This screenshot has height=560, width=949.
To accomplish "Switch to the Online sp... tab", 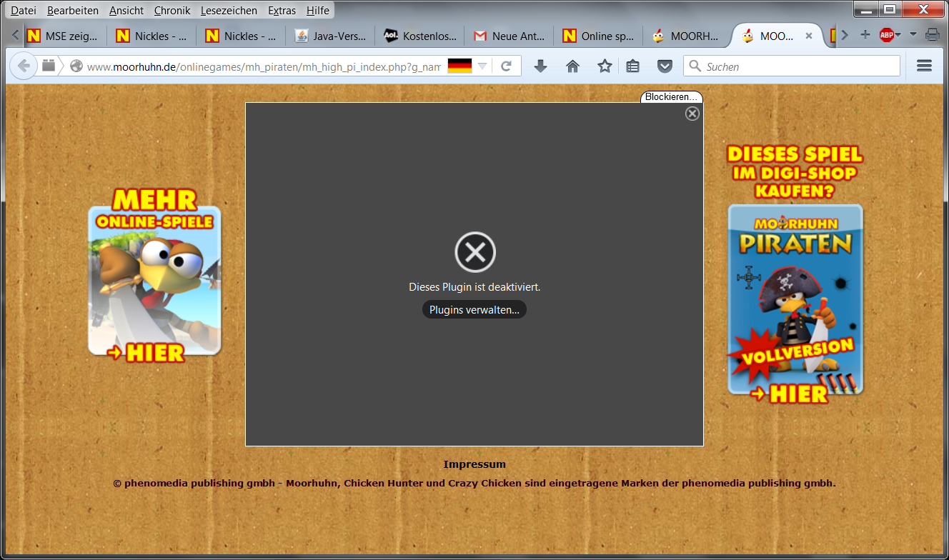I will point(598,36).
